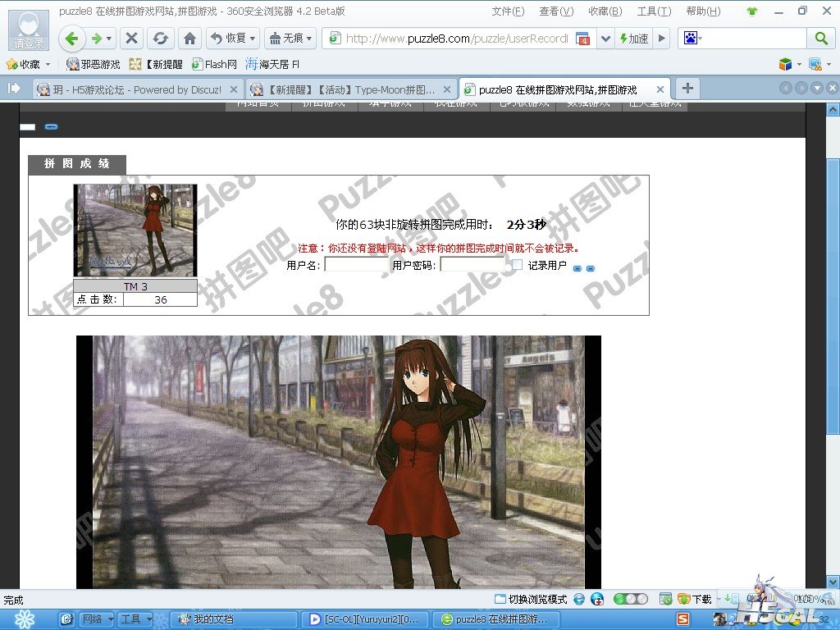Stop loading with the X button
The height and width of the screenshot is (630, 840).
(x=131, y=39)
